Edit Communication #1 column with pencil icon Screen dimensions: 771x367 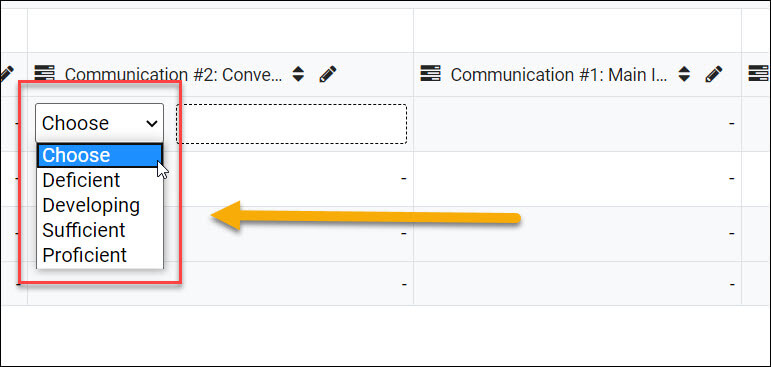pos(713,74)
